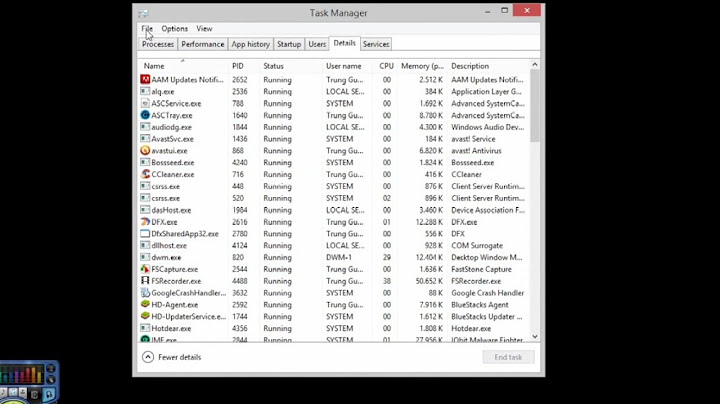Select the FSCapture.exe icon

pyautogui.click(x=145, y=269)
